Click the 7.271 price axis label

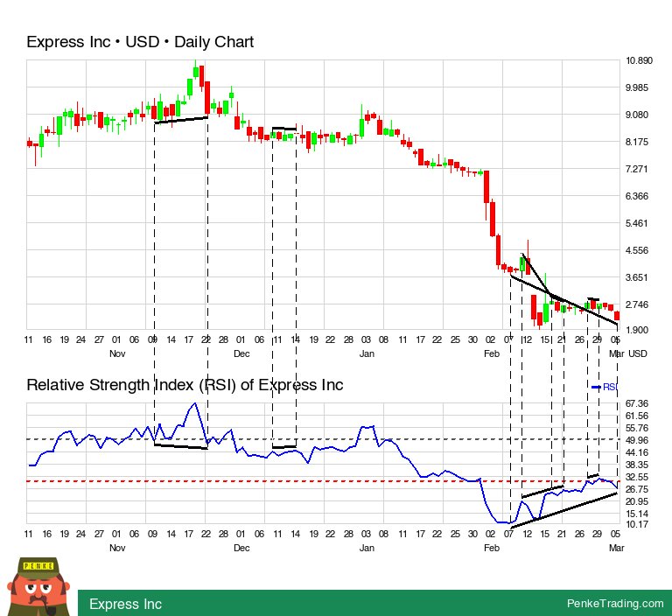tap(636, 169)
